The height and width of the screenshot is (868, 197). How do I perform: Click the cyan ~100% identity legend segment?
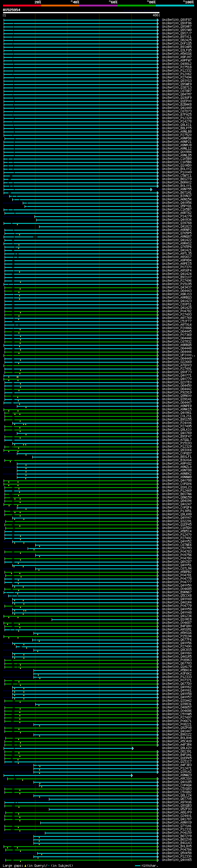pos(175,6)
